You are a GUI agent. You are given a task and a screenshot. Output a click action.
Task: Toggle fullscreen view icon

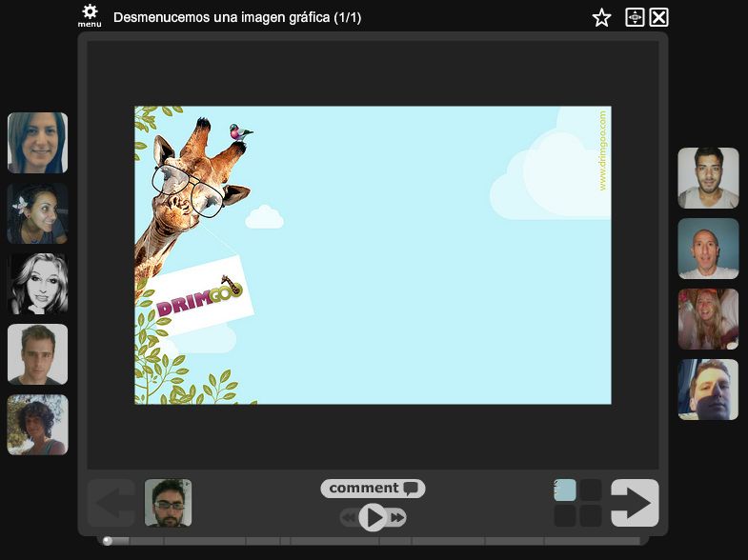pyautogui.click(x=635, y=18)
